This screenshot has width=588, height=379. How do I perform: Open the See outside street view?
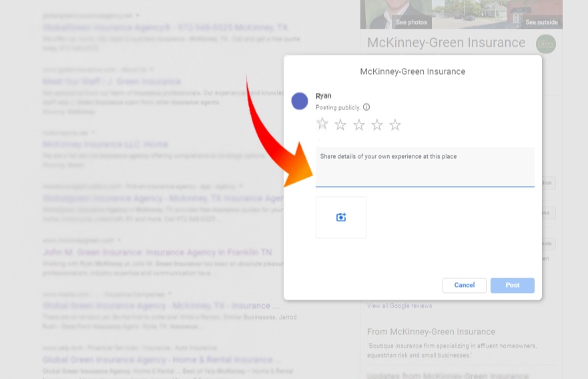click(540, 22)
